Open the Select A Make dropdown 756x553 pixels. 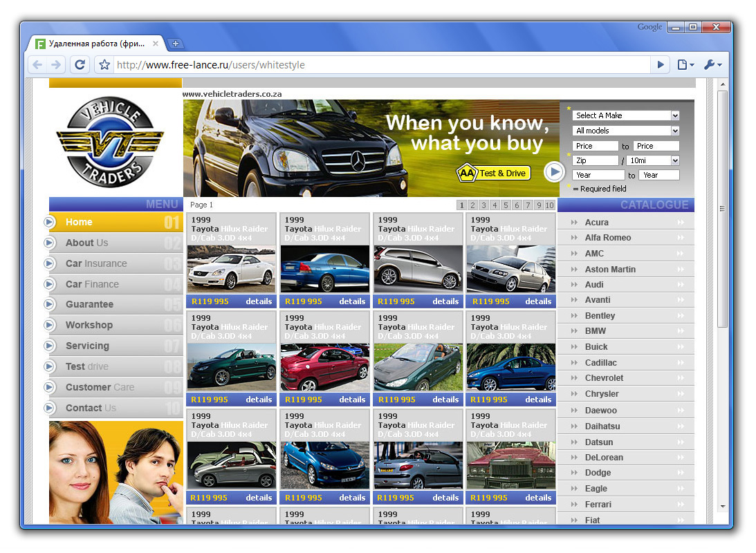(x=626, y=115)
